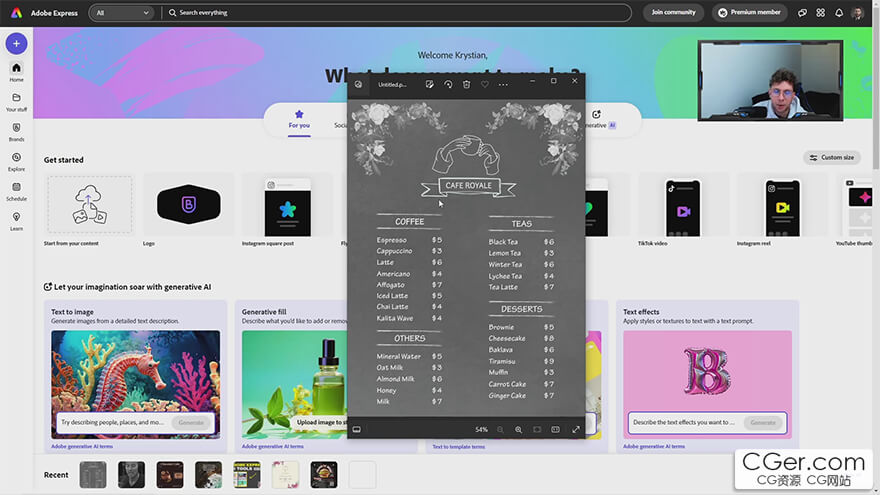Open Text to template terms link
This screenshot has height=495, width=880.
459,447
